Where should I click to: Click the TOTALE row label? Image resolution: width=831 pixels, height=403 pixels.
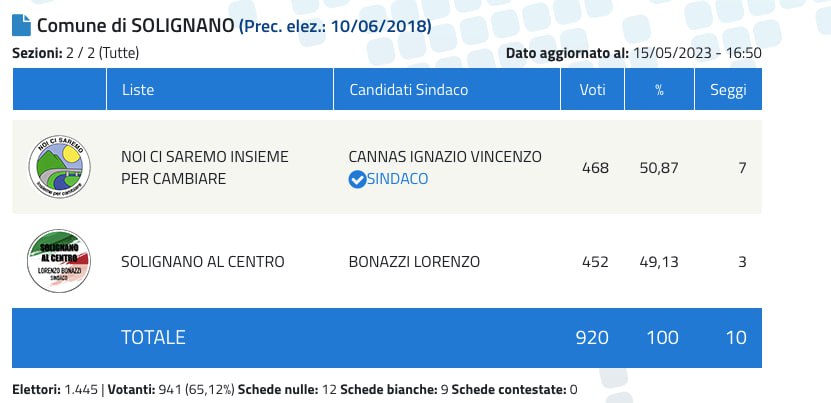coord(153,337)
